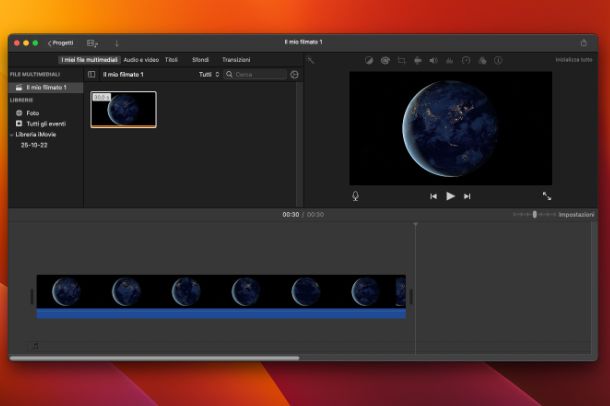Skip to the next clip
Screen dimensions: 610x406
[x=467, y=196]
